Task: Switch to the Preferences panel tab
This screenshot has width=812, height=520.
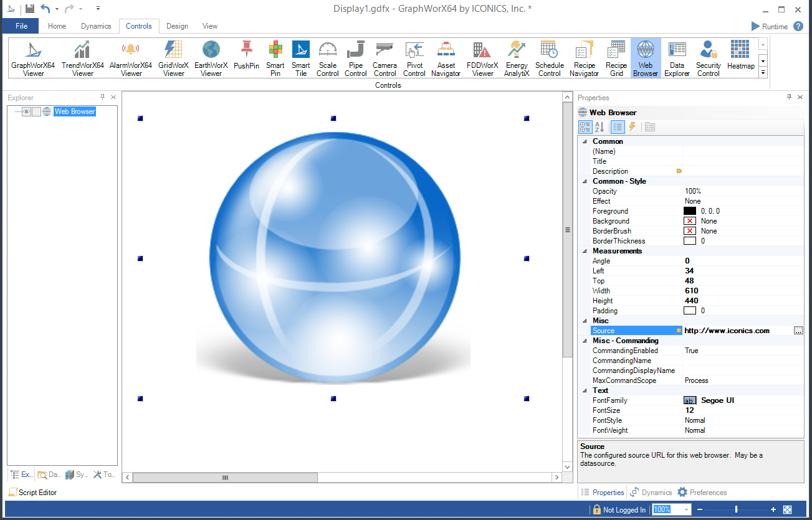Action: (702, 492)
